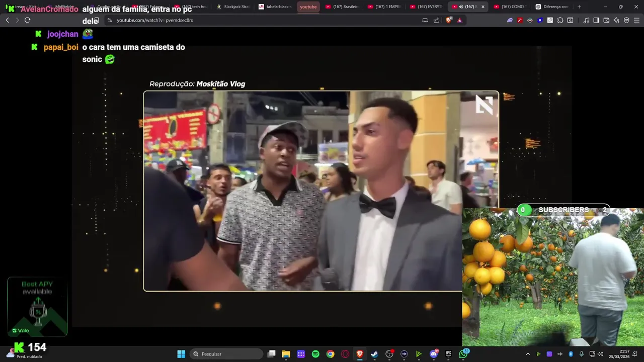Switch to the highlighted youtube tab
644x362 pixels.
pos(308,7)
